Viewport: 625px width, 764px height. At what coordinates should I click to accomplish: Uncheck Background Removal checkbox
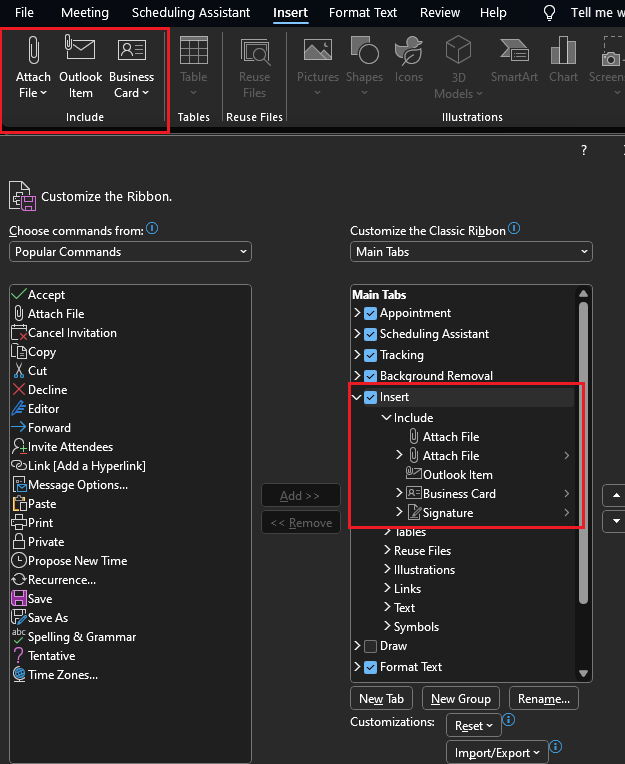coord(370,376)
